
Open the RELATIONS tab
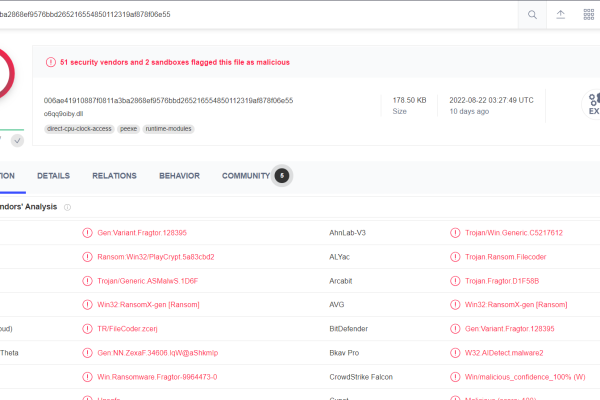pos(114,176)
